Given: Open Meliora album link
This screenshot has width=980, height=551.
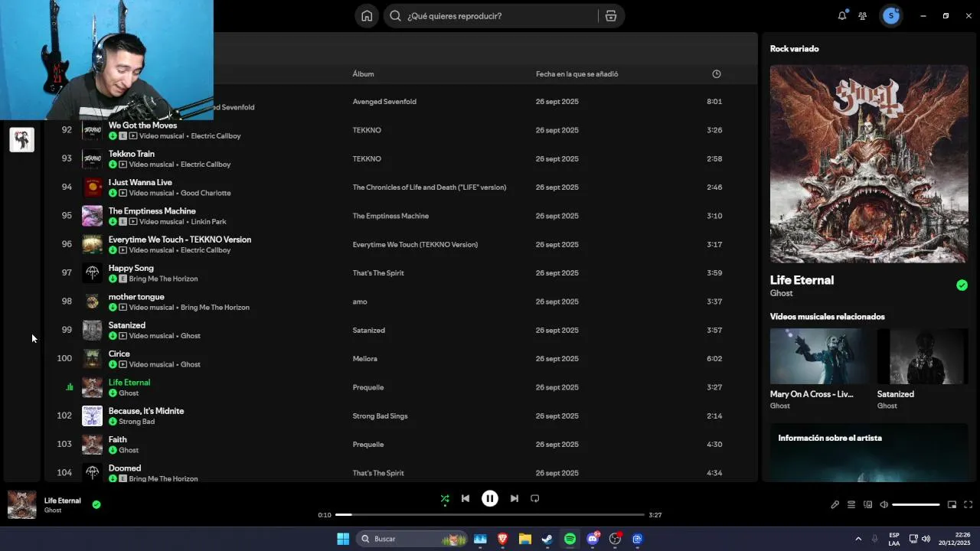Looking at the screenshot, I should pyautogui.click(x=364, y=359).
